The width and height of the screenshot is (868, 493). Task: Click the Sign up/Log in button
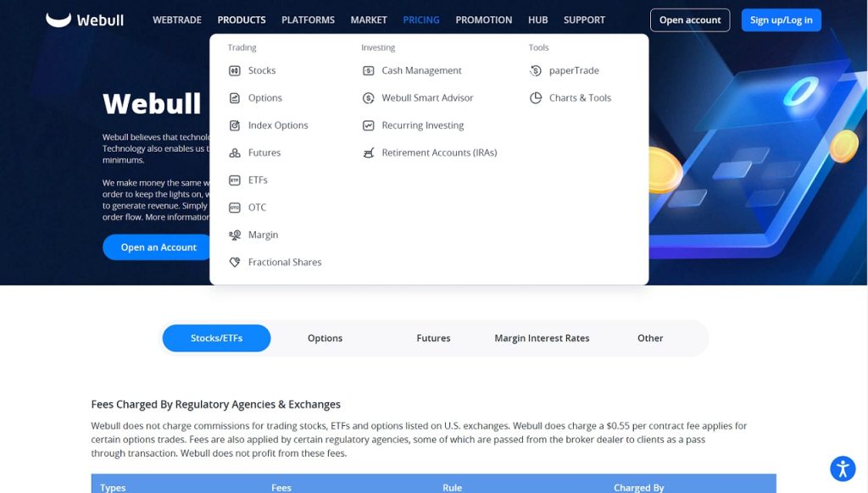pyautogui.click(x=781, y=19)
